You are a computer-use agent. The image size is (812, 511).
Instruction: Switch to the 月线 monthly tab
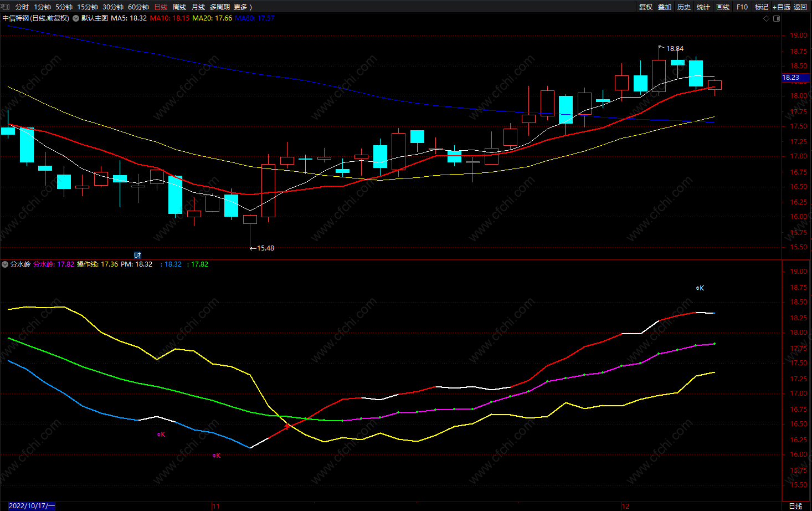tap(198, 7)
